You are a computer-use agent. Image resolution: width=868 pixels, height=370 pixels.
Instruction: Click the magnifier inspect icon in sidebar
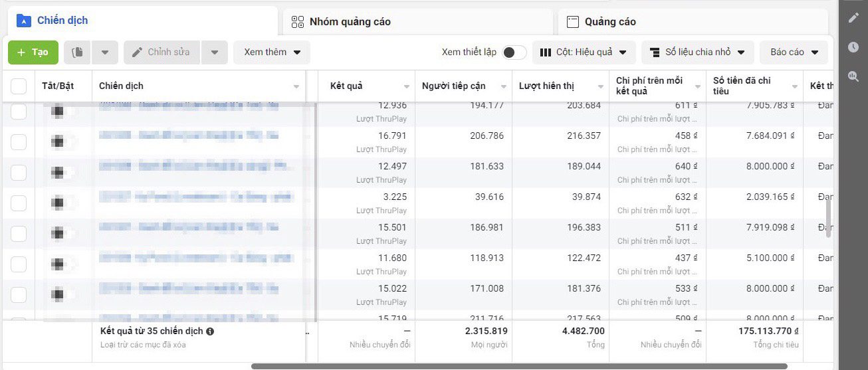pyautogui.click(x=853, y=76)
